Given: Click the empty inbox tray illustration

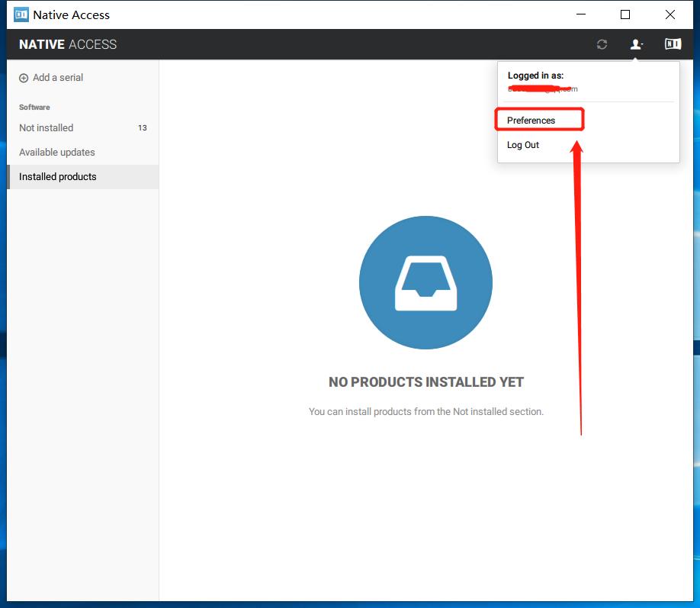Looking at the screenshot, I should 425,283.
